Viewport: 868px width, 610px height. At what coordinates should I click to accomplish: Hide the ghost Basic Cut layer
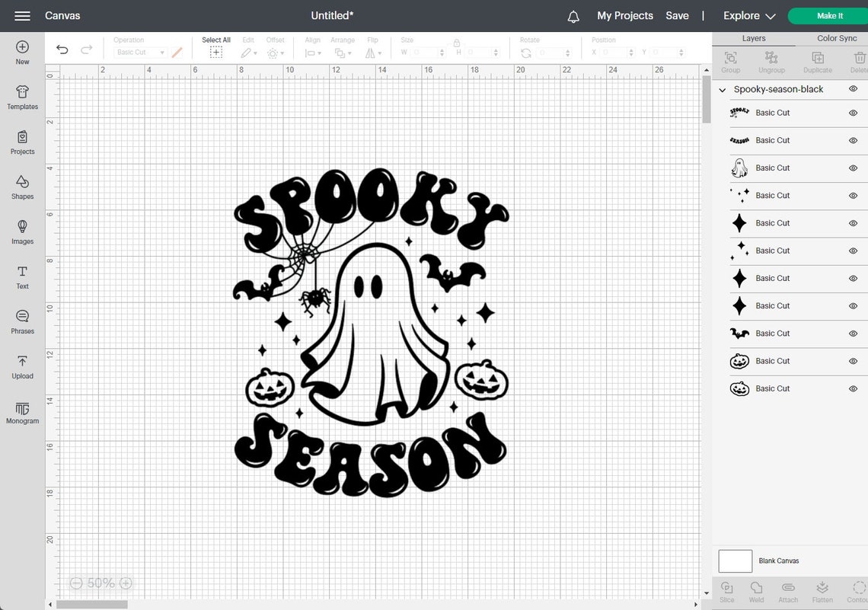click(853, 168)
